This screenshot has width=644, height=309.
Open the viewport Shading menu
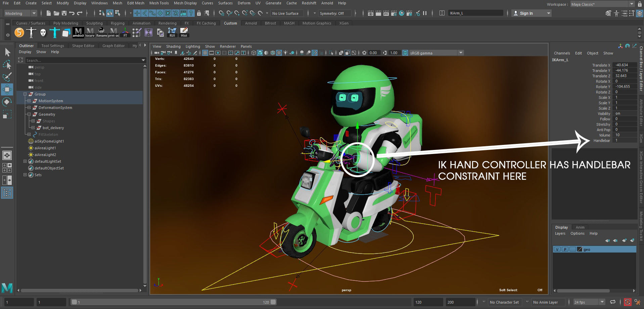(173, 46)
